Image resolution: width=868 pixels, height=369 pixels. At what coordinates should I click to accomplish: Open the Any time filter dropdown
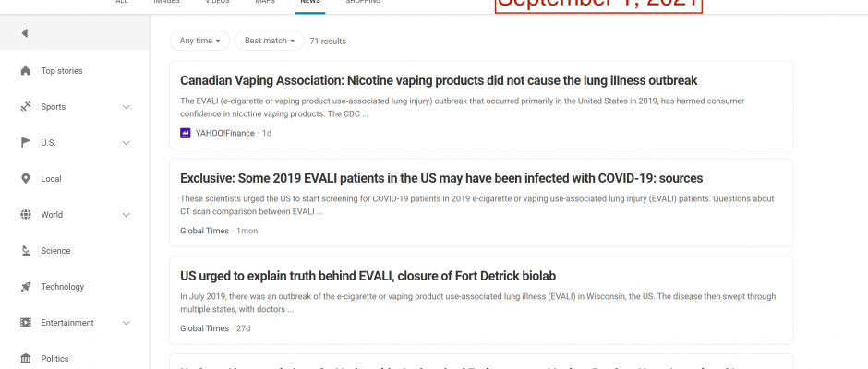point(199,41)
